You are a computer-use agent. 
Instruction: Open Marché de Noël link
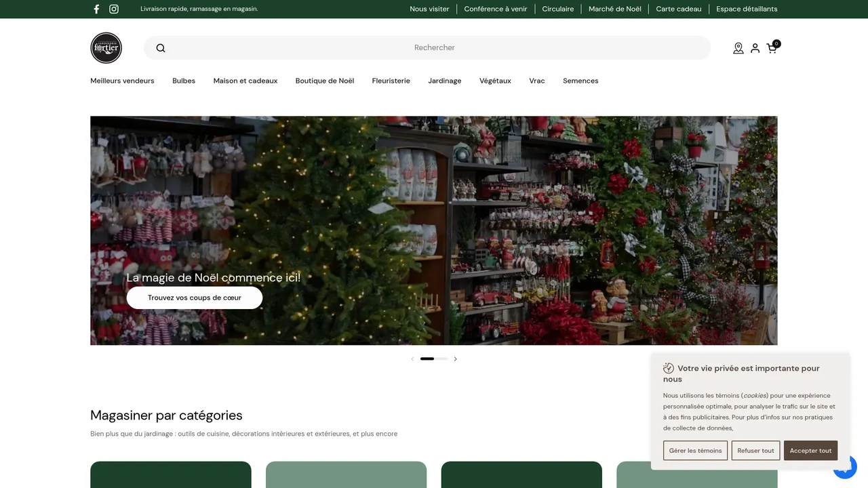[x=615, y=9]
